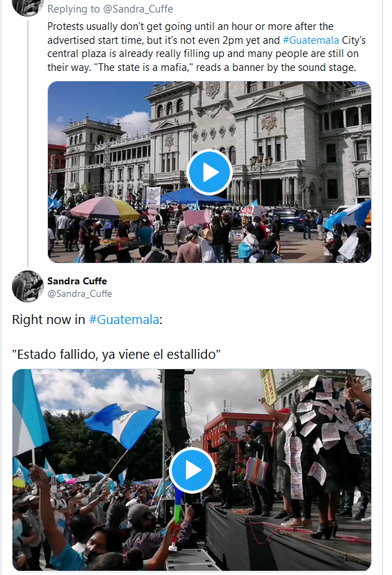Click the "Estado fallido, ya viene el estallido" text
392x575 pixels.
coord(116,354)
